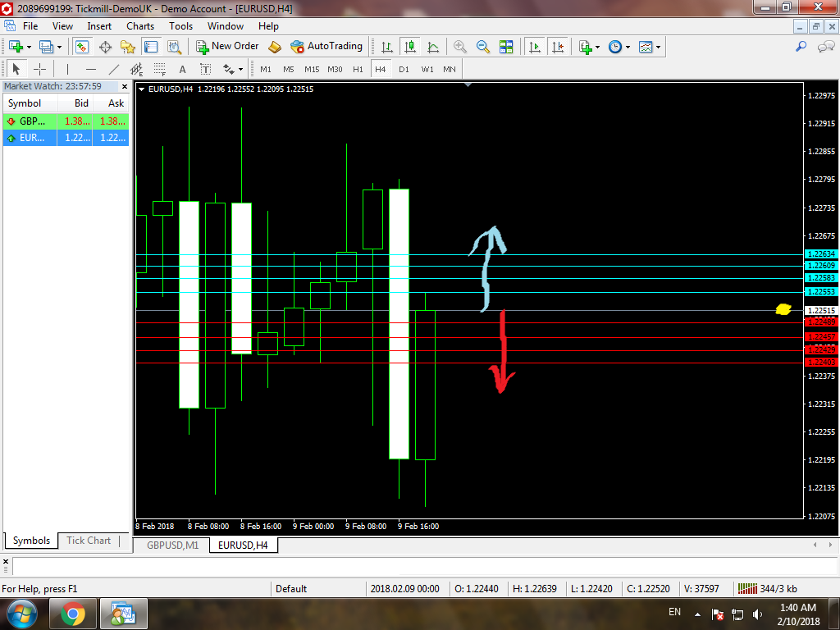Select the crosshair tool

click(x=39, y=69)
